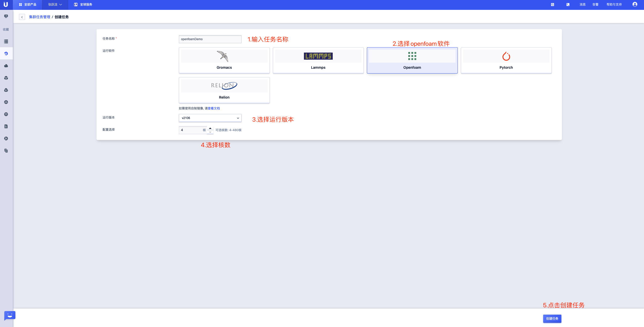
Task: Click the 可选核数: 4-480核 hint text
Action: (x=228, y=130)
